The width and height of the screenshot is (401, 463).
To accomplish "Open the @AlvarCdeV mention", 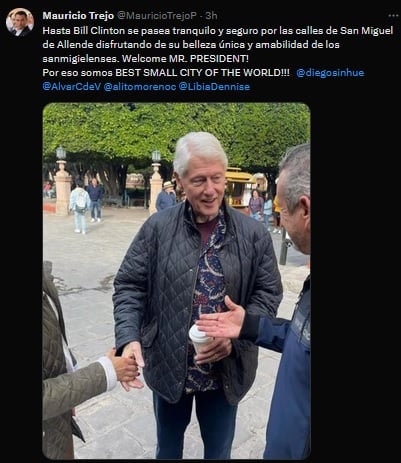I will click(x=71, y=87).
